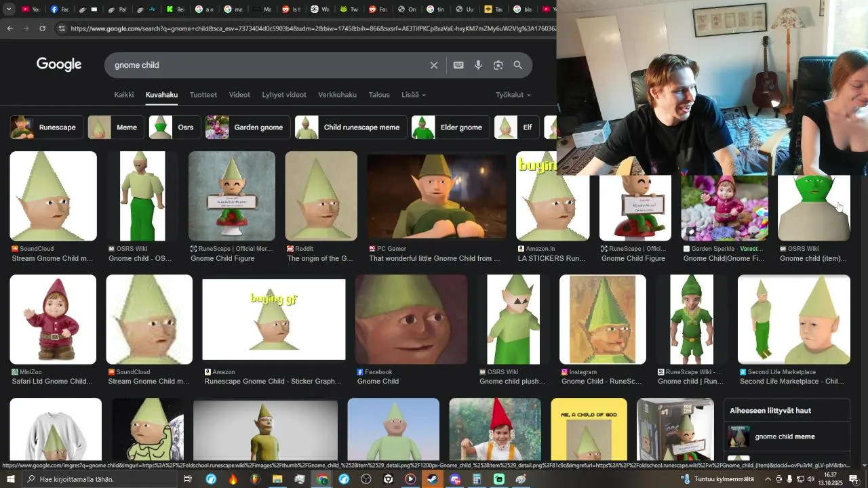Open File Explorer from the taskbar
868x488 pixels.
click(x=277, y=479)
